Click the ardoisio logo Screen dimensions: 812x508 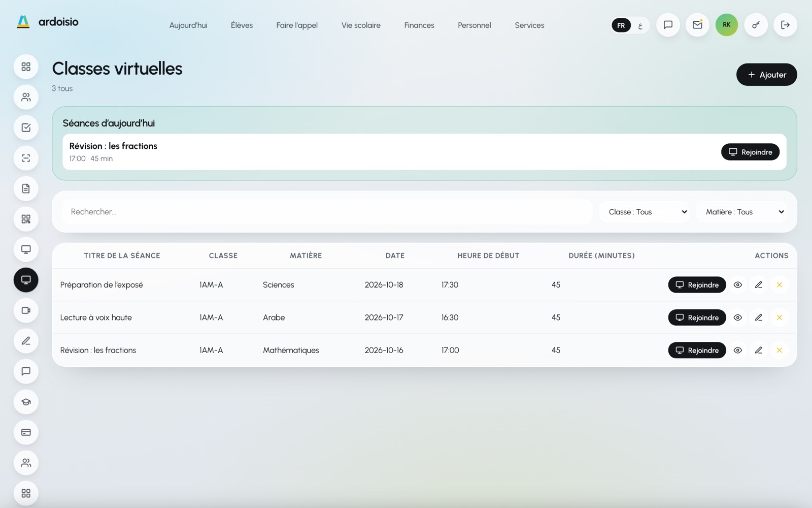(48, 21)
